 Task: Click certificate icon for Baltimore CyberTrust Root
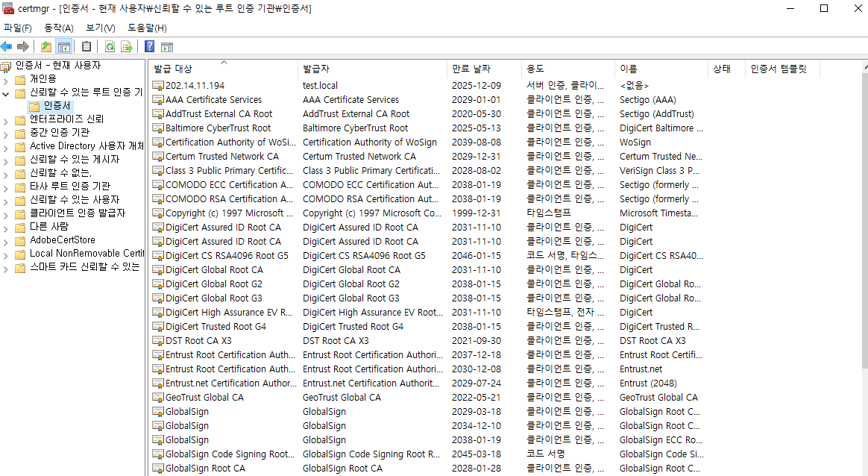pyautogui.click(x=158, y=128)
